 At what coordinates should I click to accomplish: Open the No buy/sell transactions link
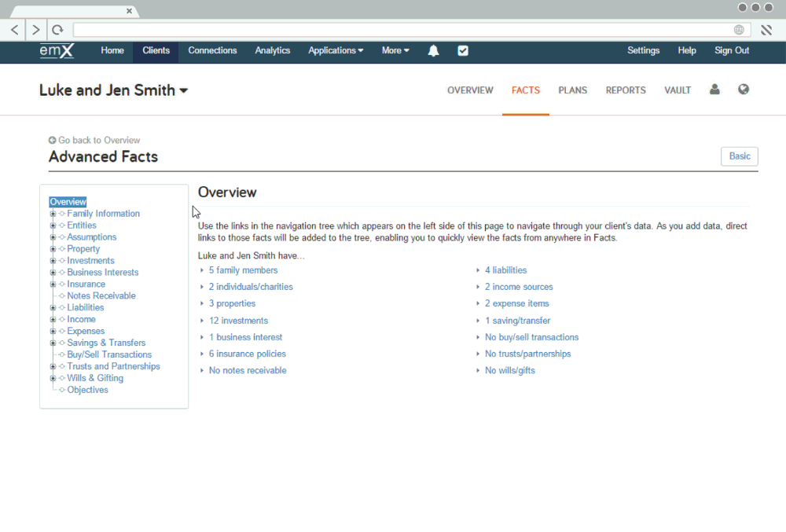click(531, 337)
